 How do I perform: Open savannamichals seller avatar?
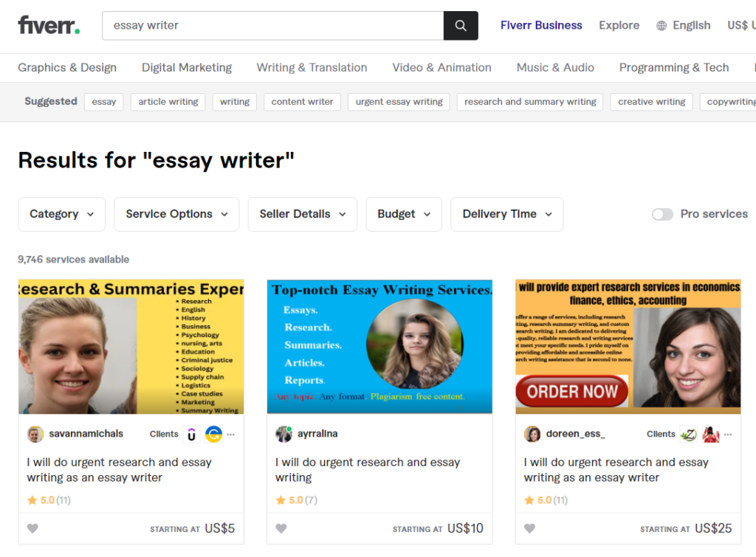coord(35,434)
